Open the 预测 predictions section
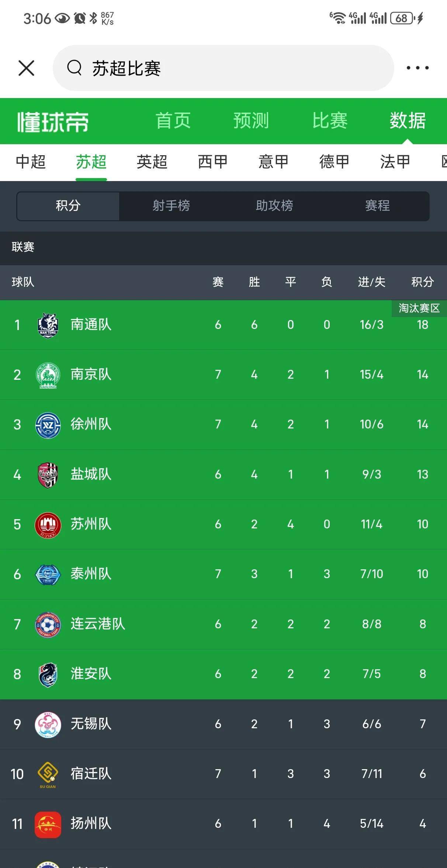 (x=251, y=121)
